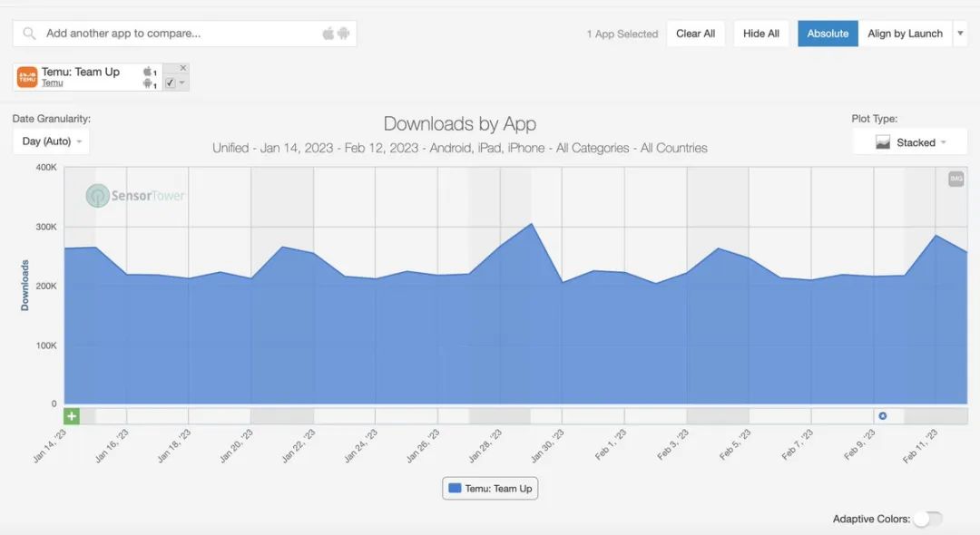Click the Clear All button
The image size is (980, 535).
pos(696,33)
